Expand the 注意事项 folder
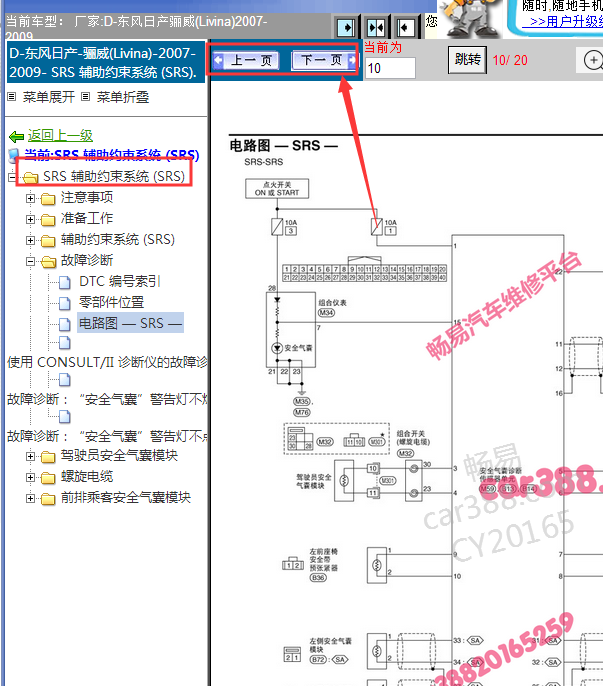The image size is (603, 686). [30, 198]
